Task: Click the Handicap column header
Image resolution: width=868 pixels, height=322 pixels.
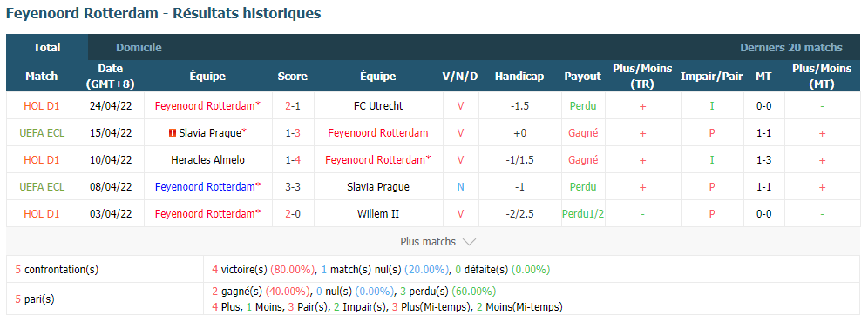Action: 519,77
